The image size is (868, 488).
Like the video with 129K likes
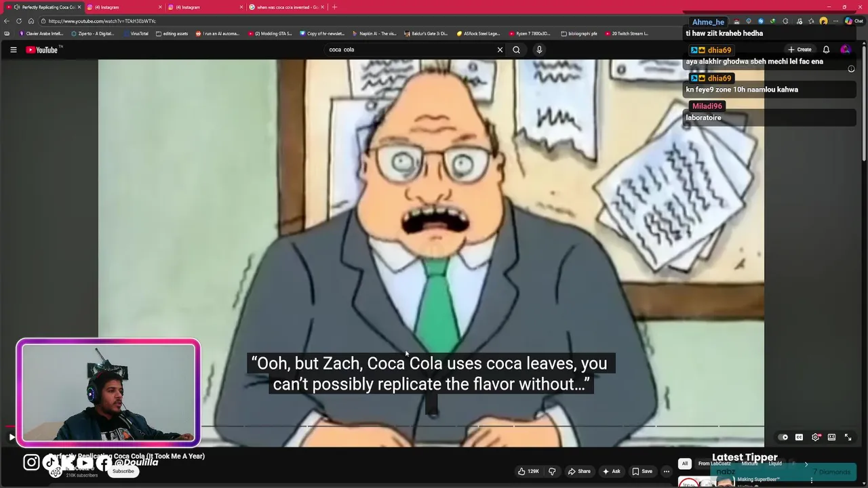528,471
